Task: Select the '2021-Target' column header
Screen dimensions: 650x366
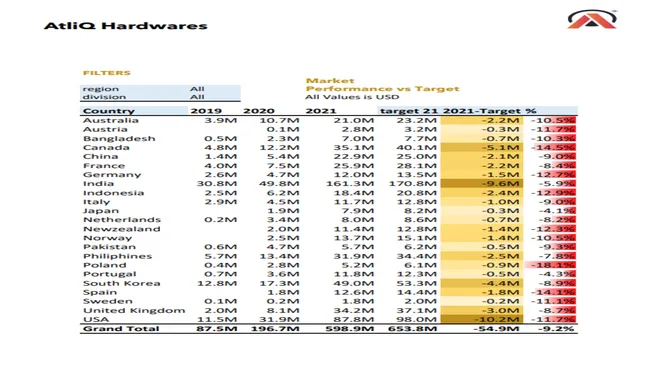Action: [x=482, y=111]
